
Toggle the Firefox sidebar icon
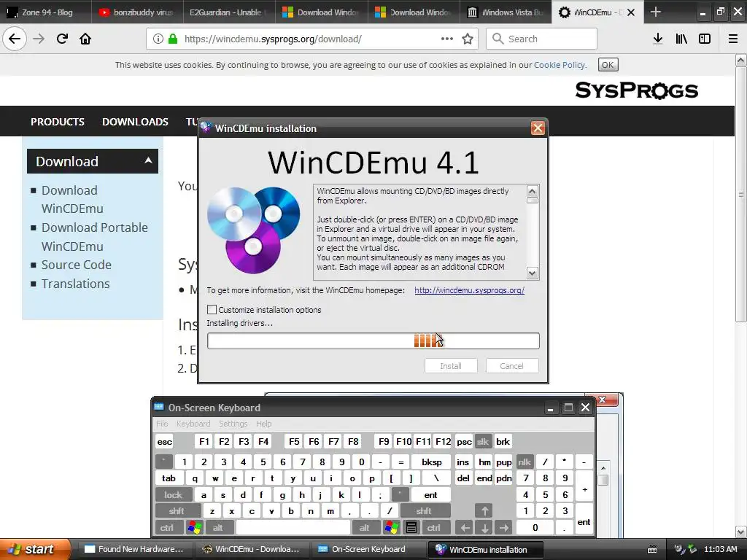[705, 39]
